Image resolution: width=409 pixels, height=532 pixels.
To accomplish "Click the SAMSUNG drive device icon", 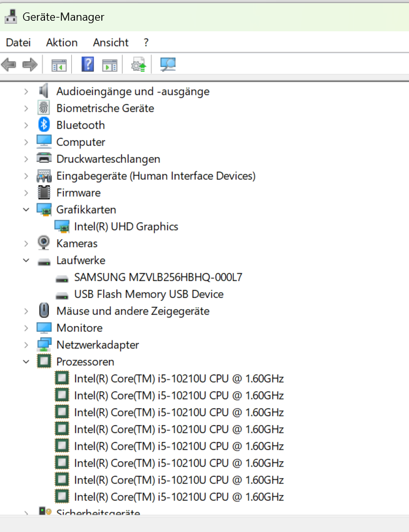I will point(62,279).
